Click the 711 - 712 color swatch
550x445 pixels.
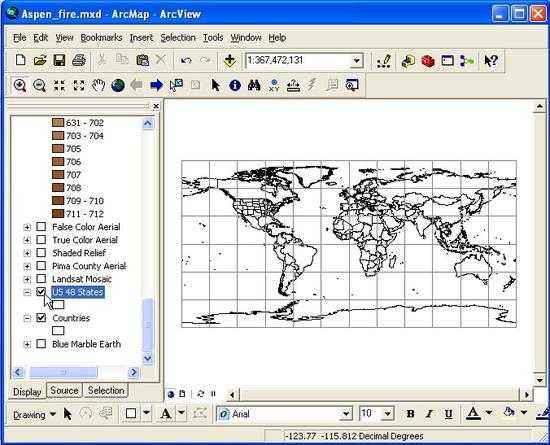58,214
